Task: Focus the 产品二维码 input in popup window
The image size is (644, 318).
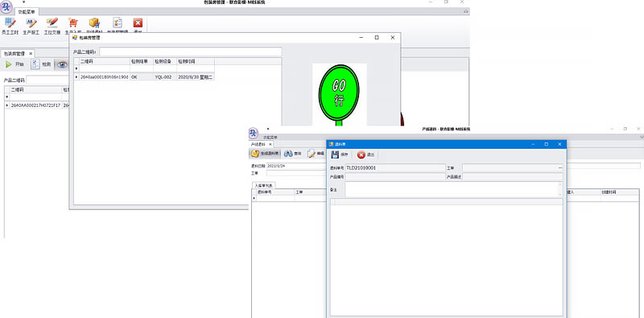Action: coord(191,52)
